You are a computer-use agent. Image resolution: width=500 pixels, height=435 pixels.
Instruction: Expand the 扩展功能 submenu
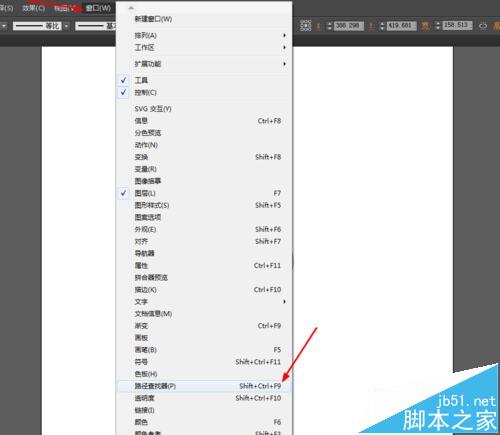click(204, 64)
